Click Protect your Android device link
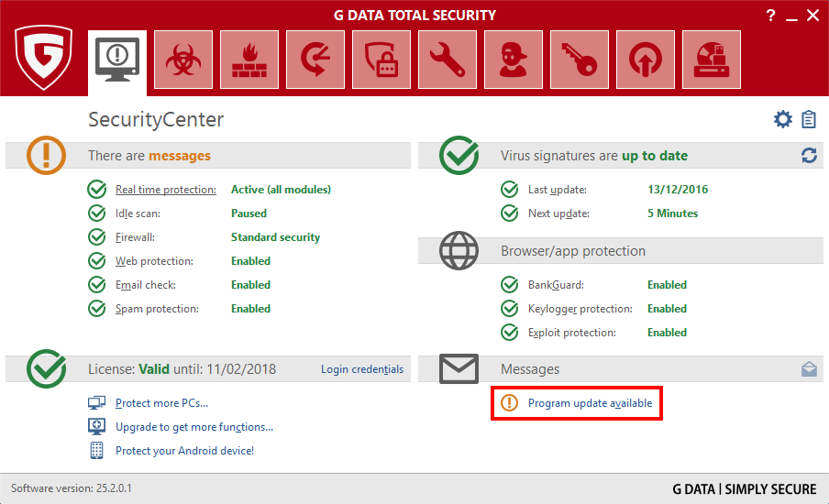Screen dimensions: 829x504 click(184, 451)
